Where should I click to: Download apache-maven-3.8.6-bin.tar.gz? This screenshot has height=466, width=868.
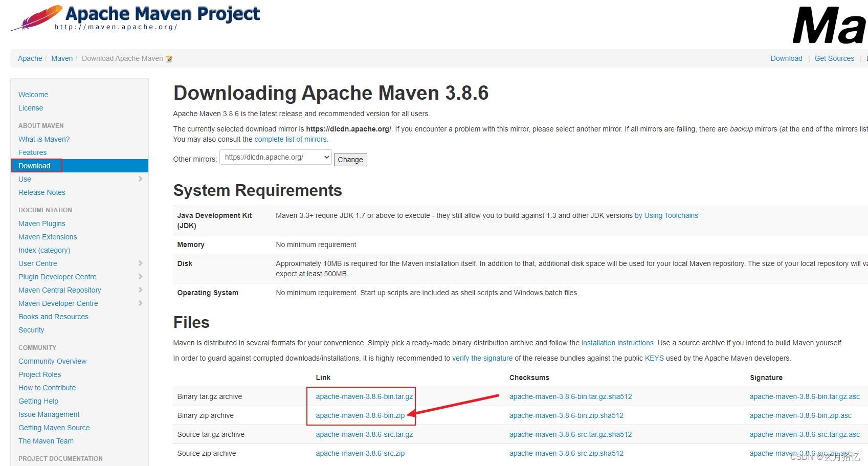[x=364, y=396]
